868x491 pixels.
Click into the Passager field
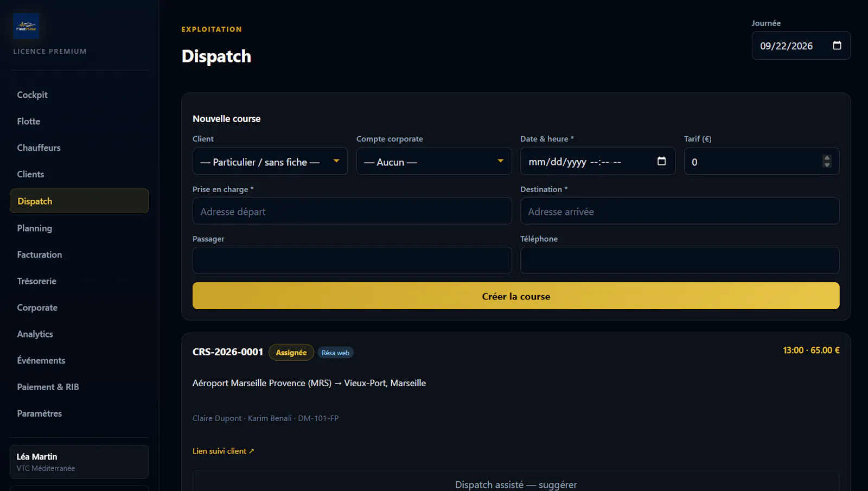pyautogui.click(x=352, y=260)
